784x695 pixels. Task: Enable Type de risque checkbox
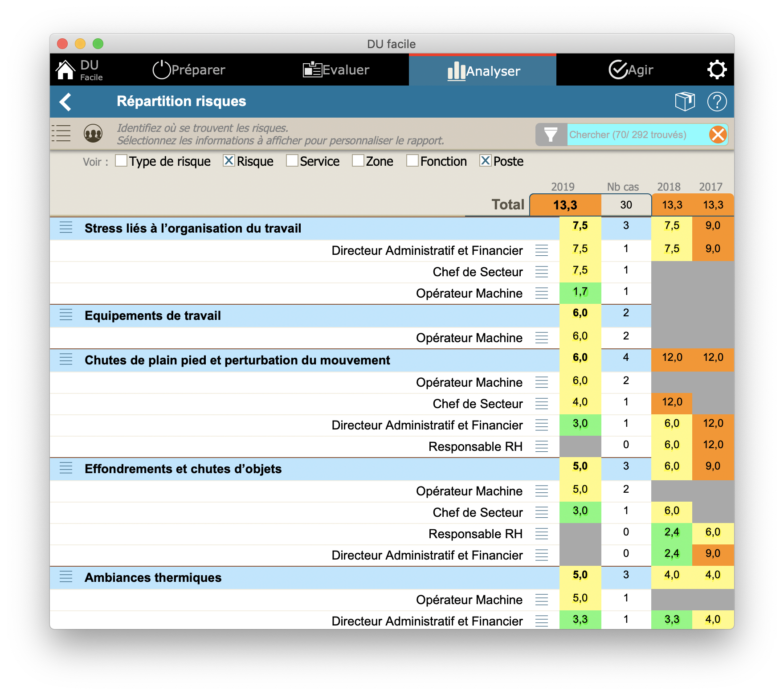click(121, 160)
